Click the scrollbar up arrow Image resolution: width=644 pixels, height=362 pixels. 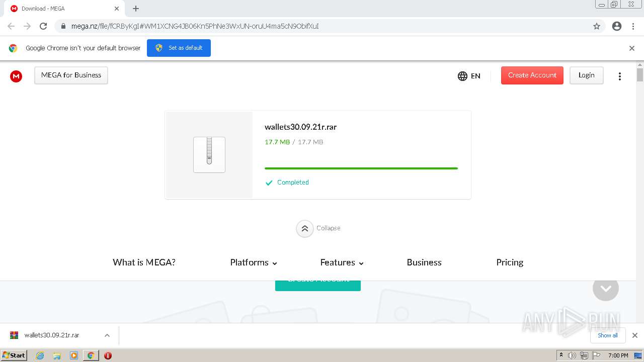click(640, 65)
